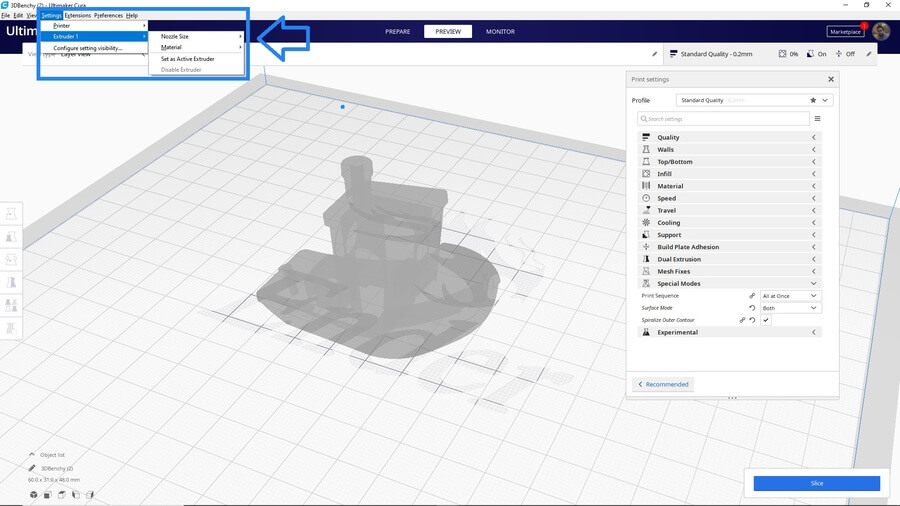Select the 3D perspective view cube icon
The width and height of the screenshot is (900, 506).
pyautogui.click(x=33, y=494)
